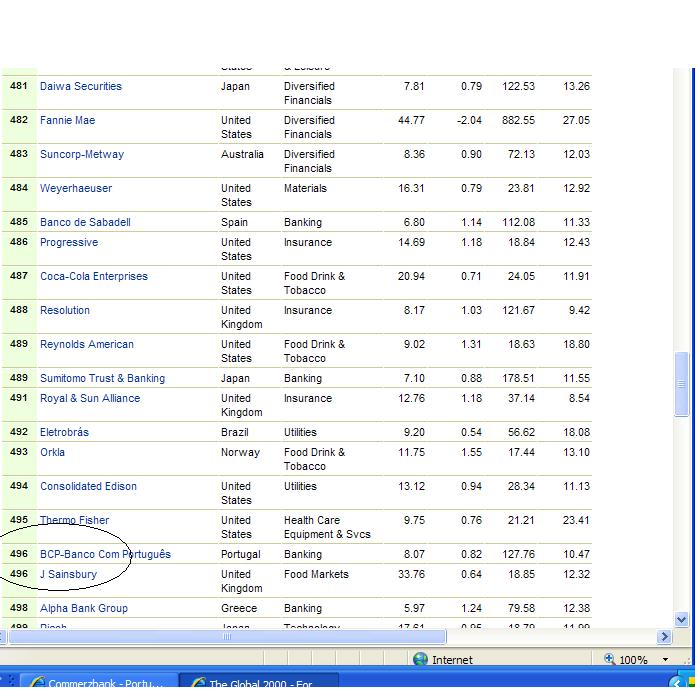
Task: Select Alpha Bank Group sales value 5.97
Action: coord(414,608)
